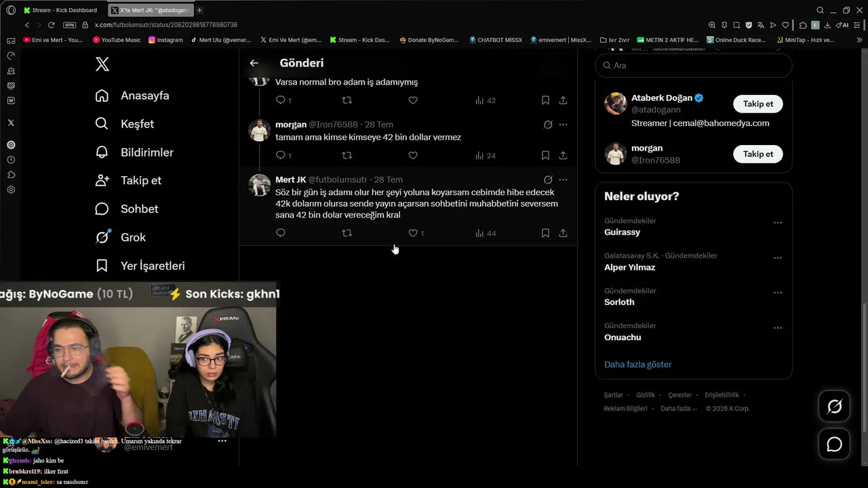The height and width of the screenshot is (488, 868).
Task: Click the browser address bar URL
Action: (166, 25)
